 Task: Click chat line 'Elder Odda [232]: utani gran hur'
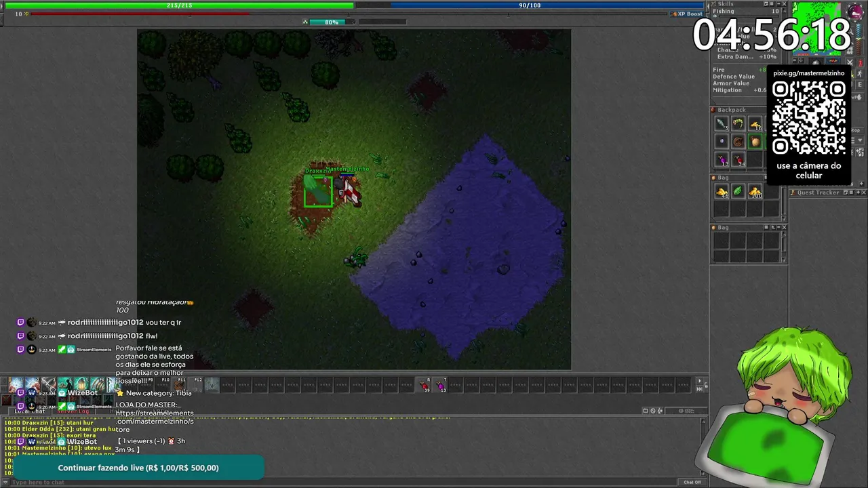click(60, 429)
